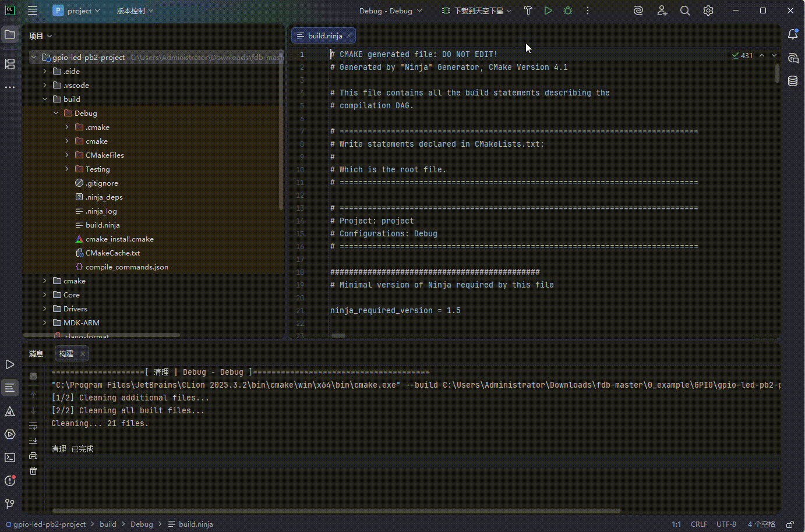
Task: Open the Search Everywhere magnifier
Action: (685, 10)
